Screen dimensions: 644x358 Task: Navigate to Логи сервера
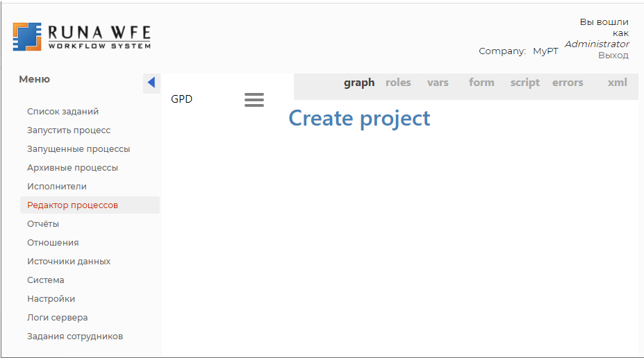57,318
